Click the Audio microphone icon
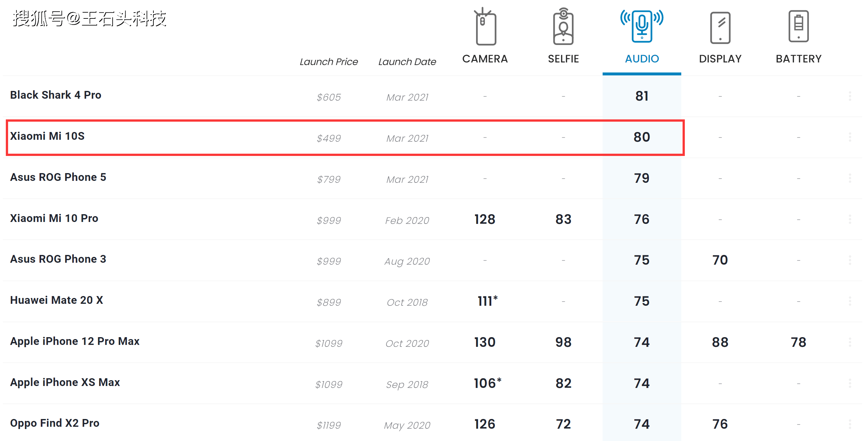 point(641,26)
